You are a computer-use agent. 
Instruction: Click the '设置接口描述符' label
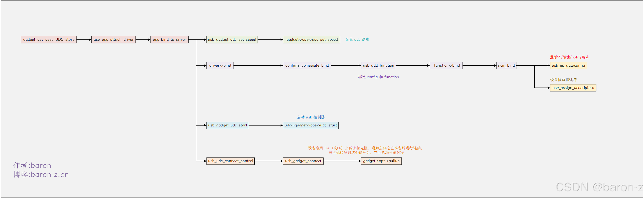[563, 80]
